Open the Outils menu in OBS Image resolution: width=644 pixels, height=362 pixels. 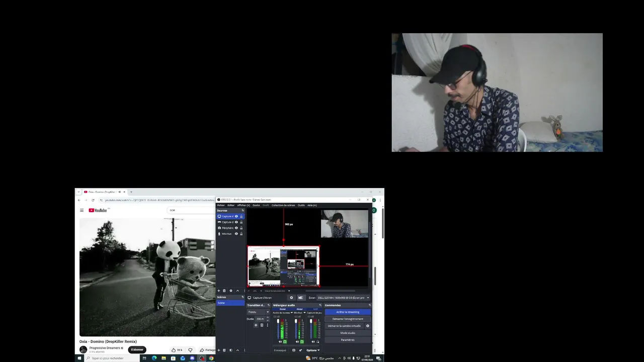301,205
